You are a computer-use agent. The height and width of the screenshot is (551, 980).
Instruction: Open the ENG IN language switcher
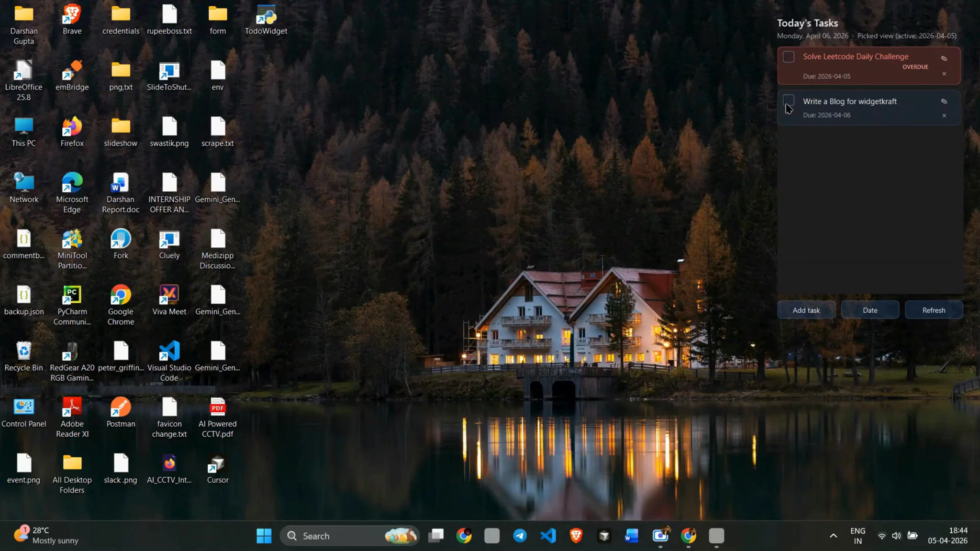click(857, 536)
